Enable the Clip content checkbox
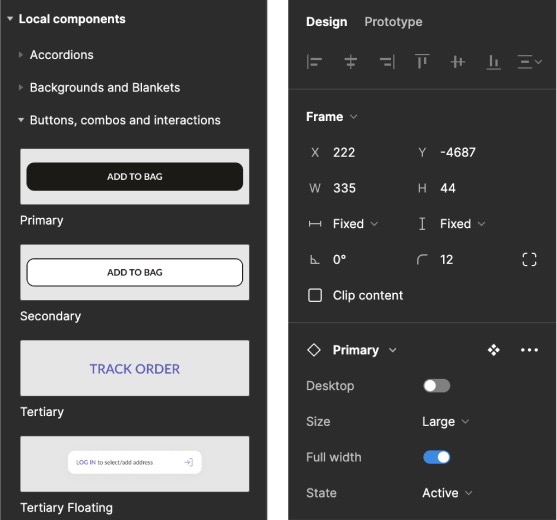The image size is (557, 520). 315,295
